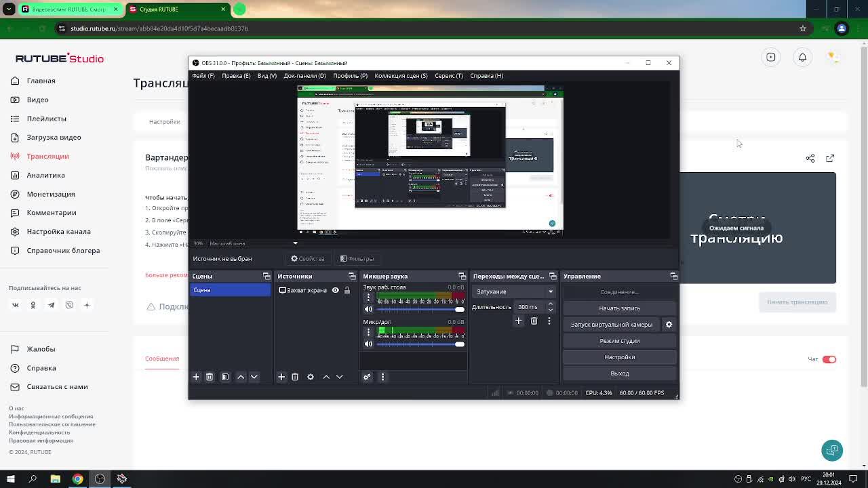Click Начать запись button
Screen dimensions: 868x488
click(x=620, y=308)
